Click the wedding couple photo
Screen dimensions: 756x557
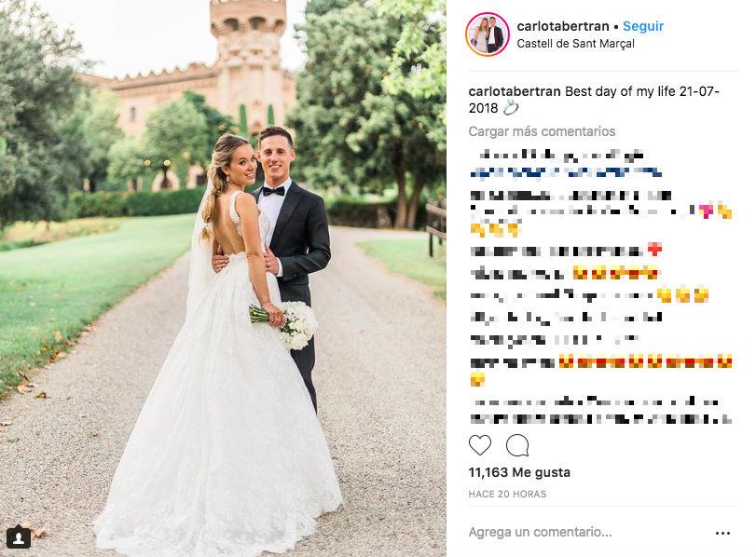pos(223,278)
